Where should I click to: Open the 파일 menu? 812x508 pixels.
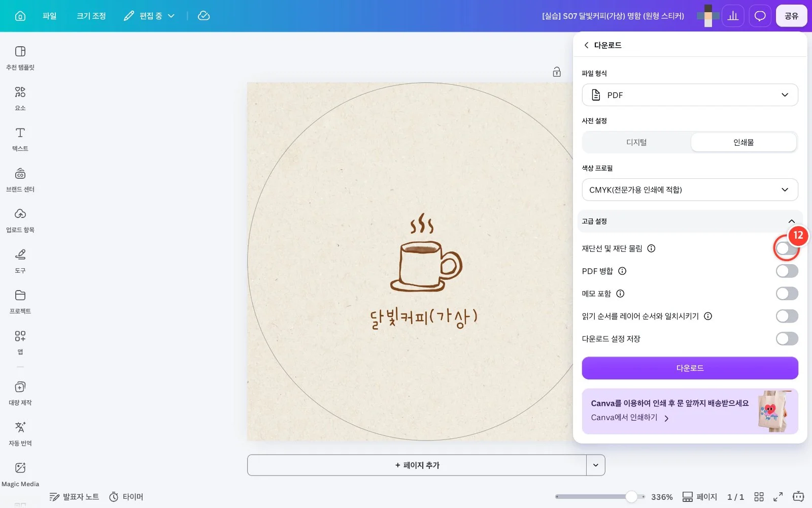(49, 16)
